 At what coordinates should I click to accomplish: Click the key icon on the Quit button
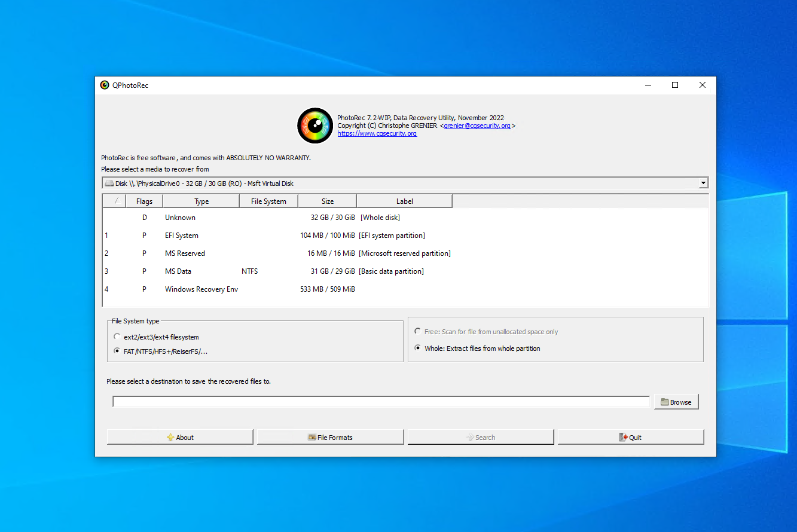click(x=622, y=437)
